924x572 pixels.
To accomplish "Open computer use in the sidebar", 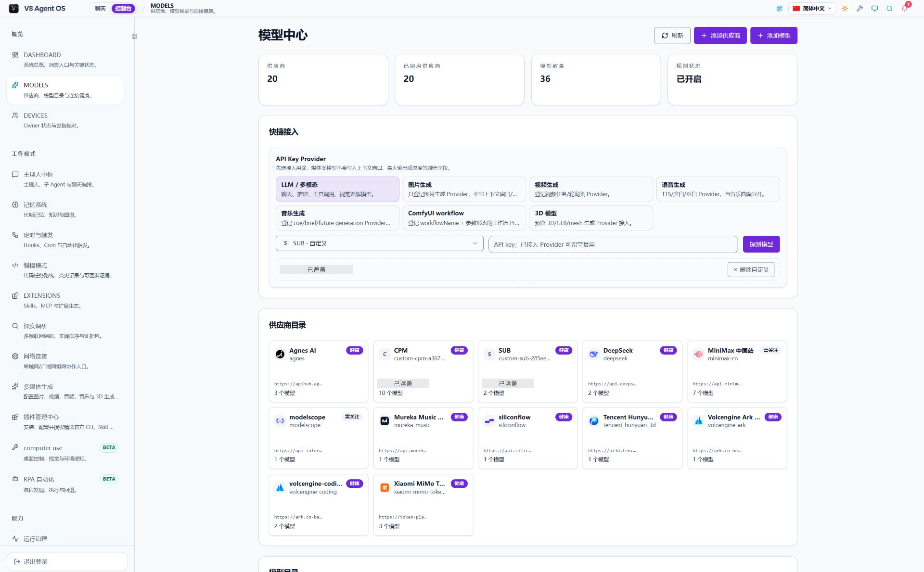I will point(65,453).
